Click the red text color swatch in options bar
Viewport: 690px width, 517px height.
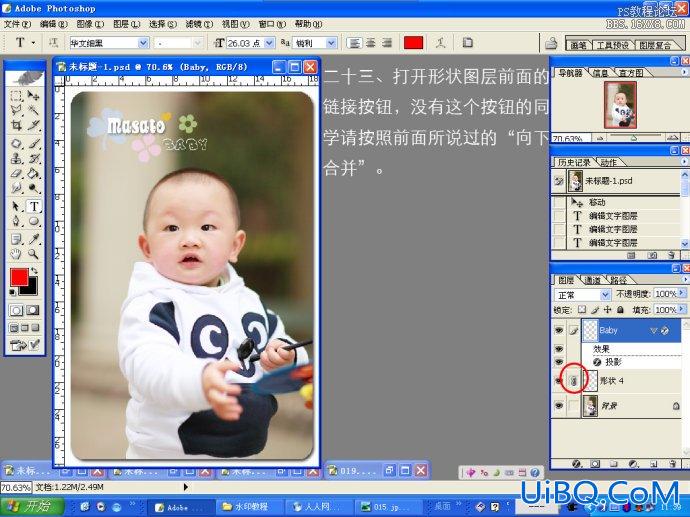(x=413, y=43)
